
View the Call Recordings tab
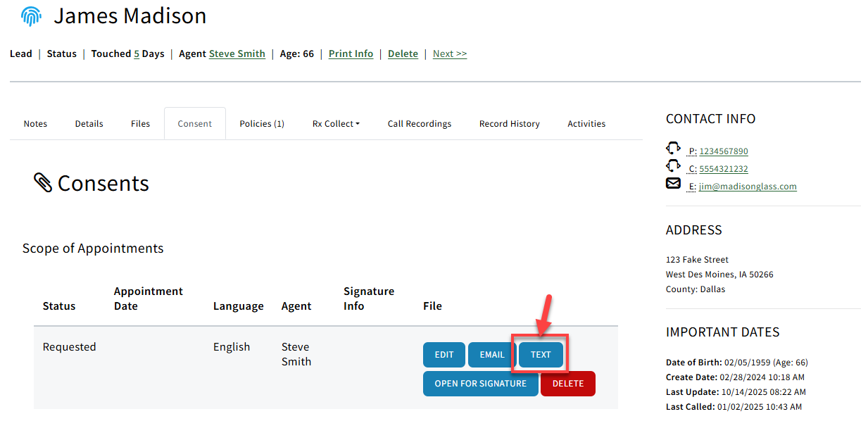(x=419, y=123)
